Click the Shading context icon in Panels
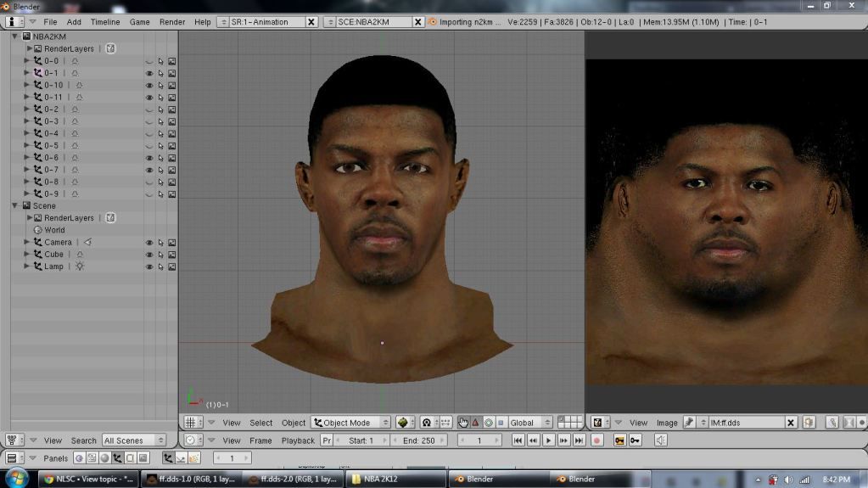The image size is (868, 488). [x=104, y=458]
